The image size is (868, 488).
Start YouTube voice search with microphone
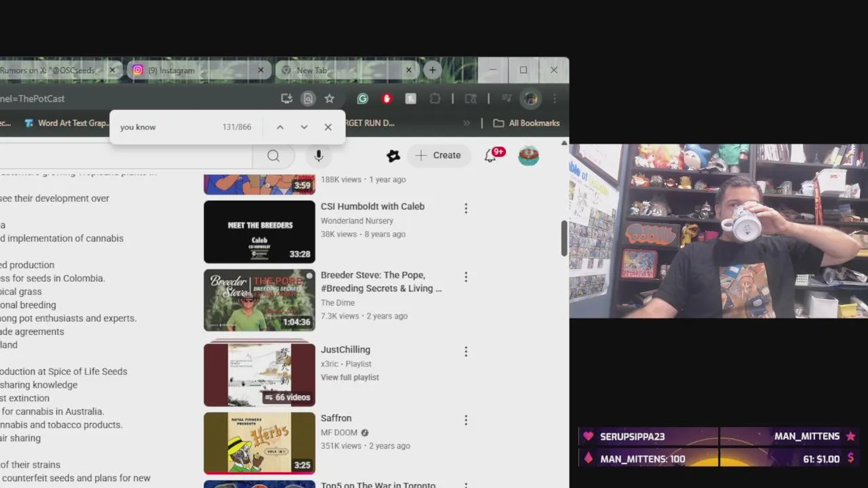click(319, 156)
